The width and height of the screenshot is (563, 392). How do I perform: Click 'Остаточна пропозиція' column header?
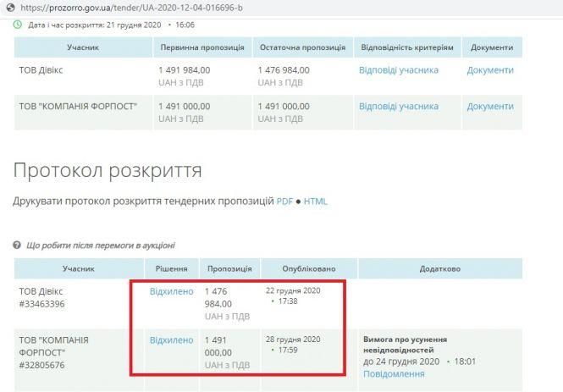coord(303,47)
